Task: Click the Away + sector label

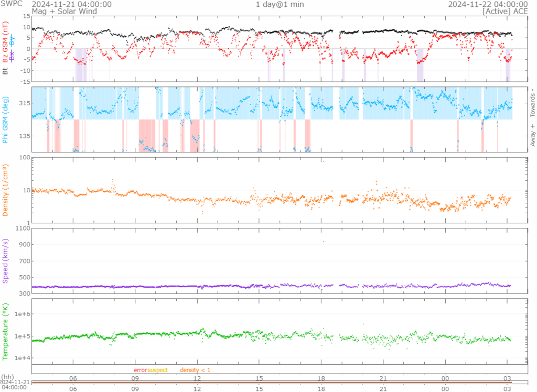Action: tap(532, 135)
